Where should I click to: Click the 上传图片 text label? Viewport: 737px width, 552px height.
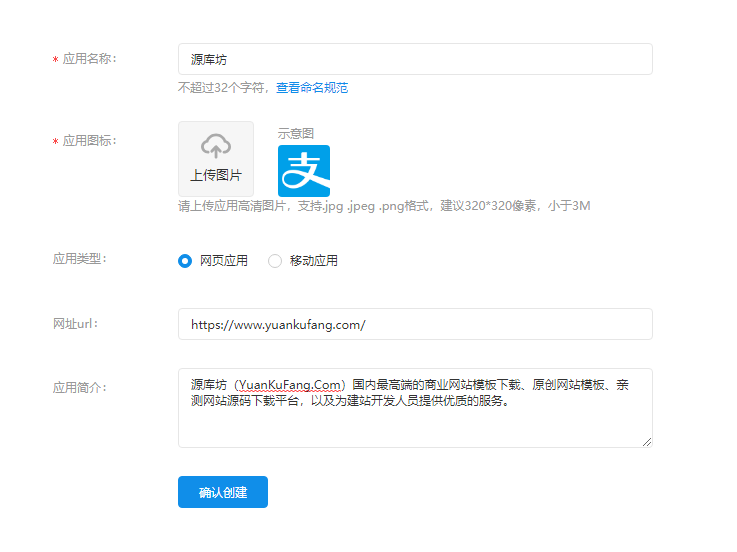point(216,175)
